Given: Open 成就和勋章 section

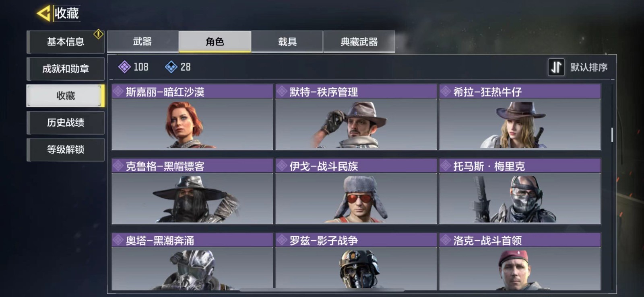Looking at the screenshot, I should (66, 69).
